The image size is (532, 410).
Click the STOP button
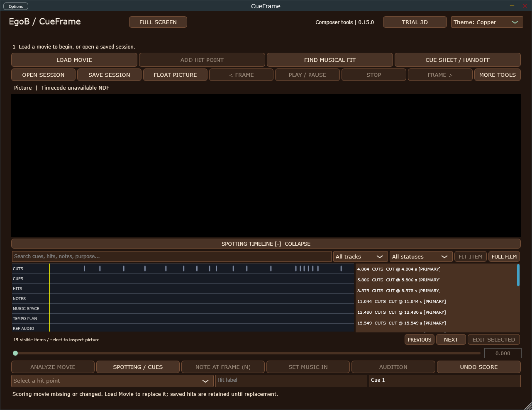coord(374,75)
